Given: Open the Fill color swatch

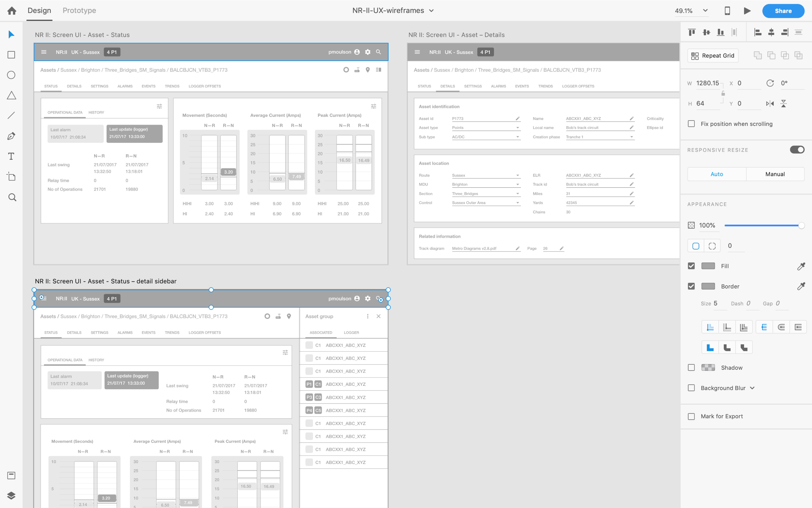Looking at the screenshot, I should pos(708,266).
